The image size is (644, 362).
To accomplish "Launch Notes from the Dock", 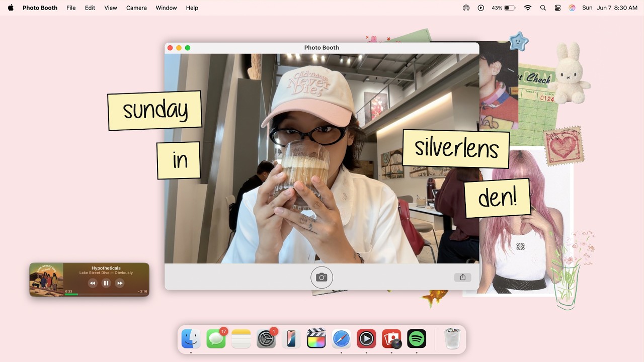I will (241, 339).
